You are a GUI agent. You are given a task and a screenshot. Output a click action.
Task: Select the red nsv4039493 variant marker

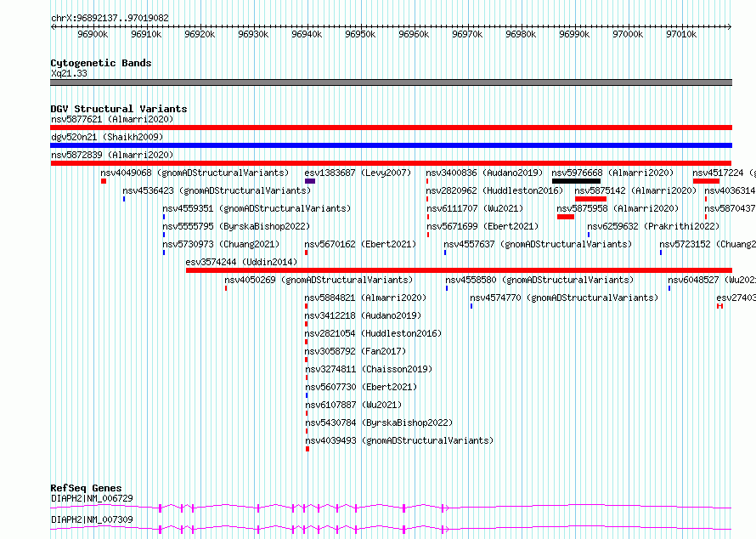click(x=307, y=449)
